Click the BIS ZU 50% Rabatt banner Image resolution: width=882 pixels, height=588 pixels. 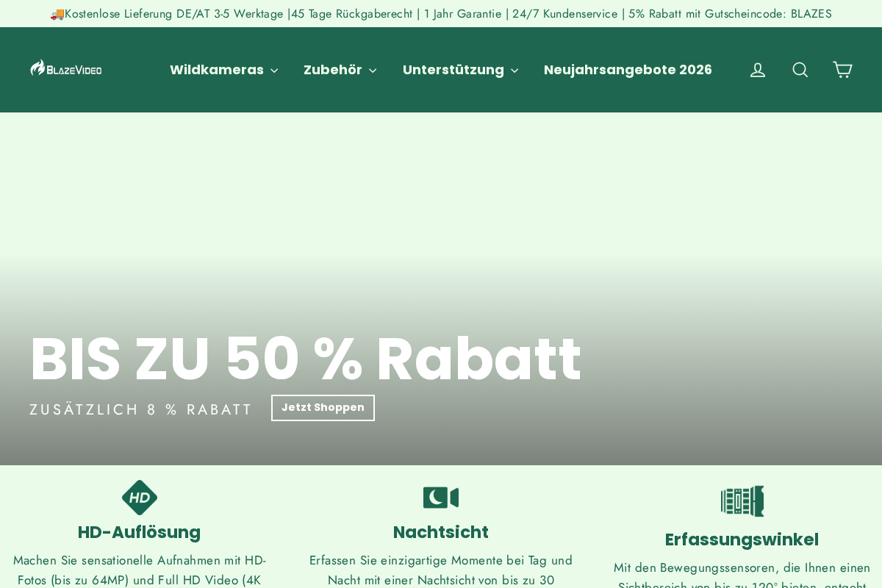[x=305, y=359]
